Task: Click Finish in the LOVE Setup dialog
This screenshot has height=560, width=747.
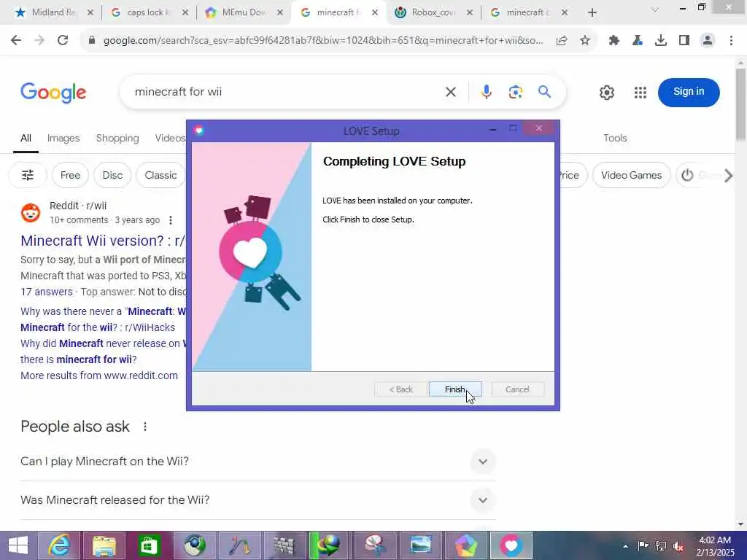Action: tap(455, 389)
